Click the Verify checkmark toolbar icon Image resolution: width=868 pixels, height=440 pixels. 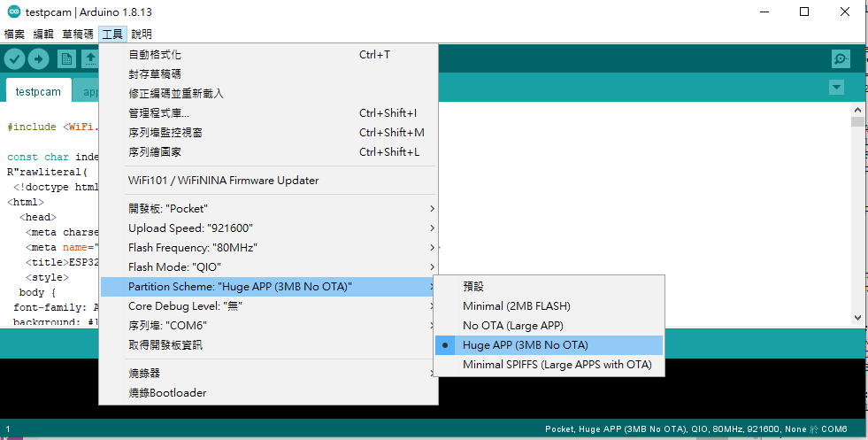click(15, 58)
